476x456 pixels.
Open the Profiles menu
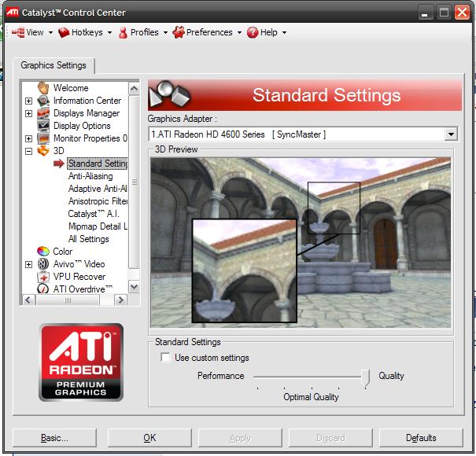(143, 32)
